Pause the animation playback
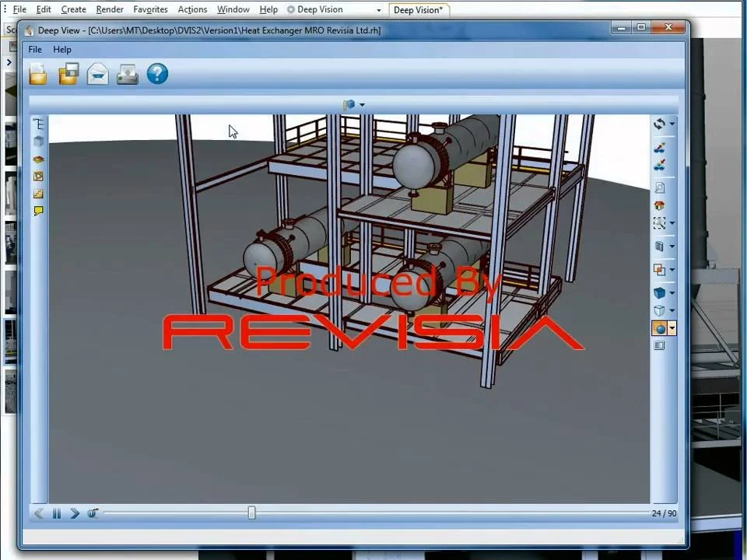 (57, 513)
